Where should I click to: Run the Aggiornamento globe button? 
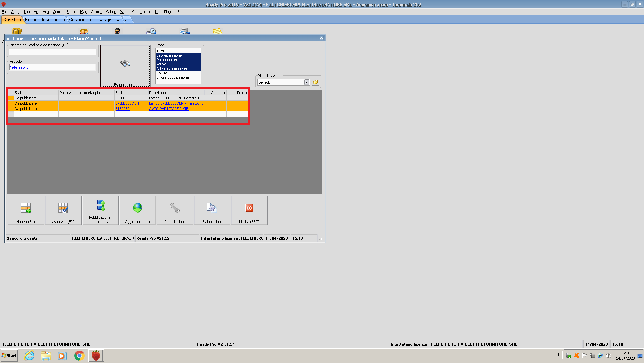(138, 211)
